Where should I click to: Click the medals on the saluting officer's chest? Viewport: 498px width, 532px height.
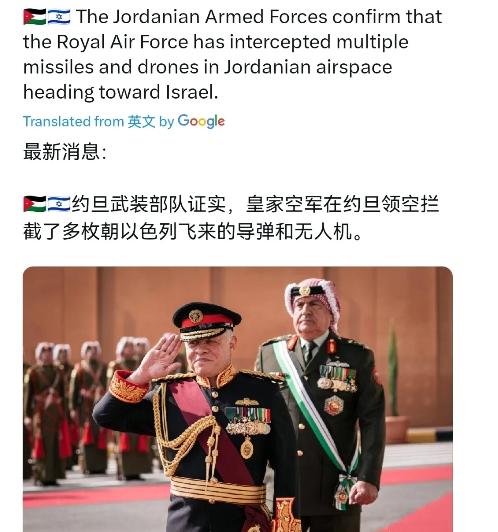[x=248, y=421]
